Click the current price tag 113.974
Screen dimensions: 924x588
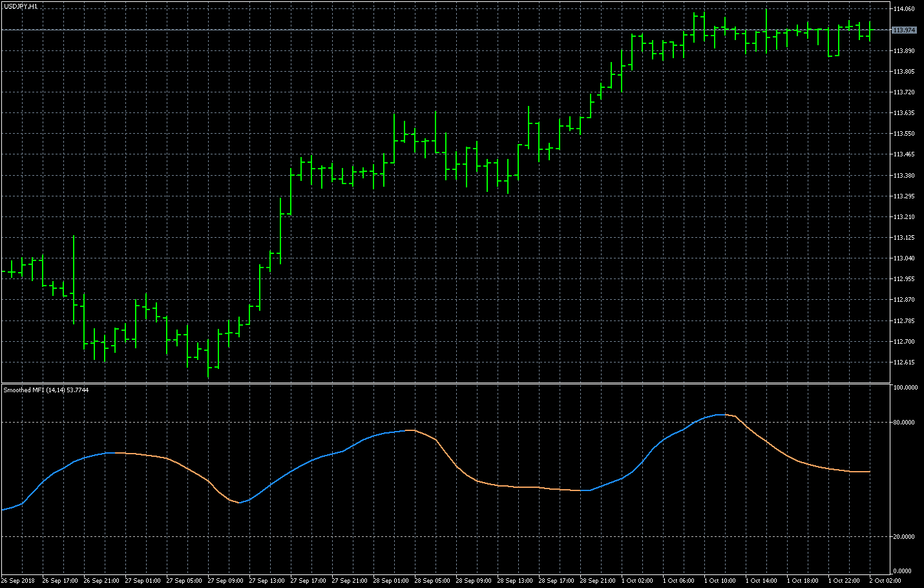904,30
